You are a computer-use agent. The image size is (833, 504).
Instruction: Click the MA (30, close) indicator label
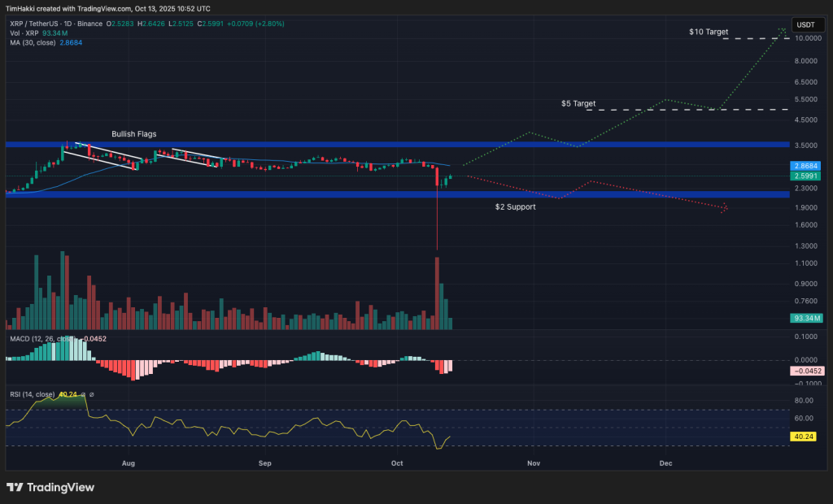tap(33, 44)
